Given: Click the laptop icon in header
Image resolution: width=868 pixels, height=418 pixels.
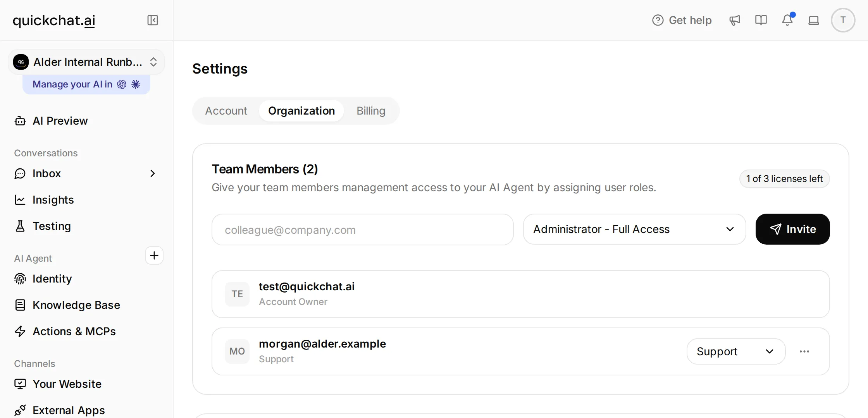Looking at the screenshot, I should click(x=814, y=20).
